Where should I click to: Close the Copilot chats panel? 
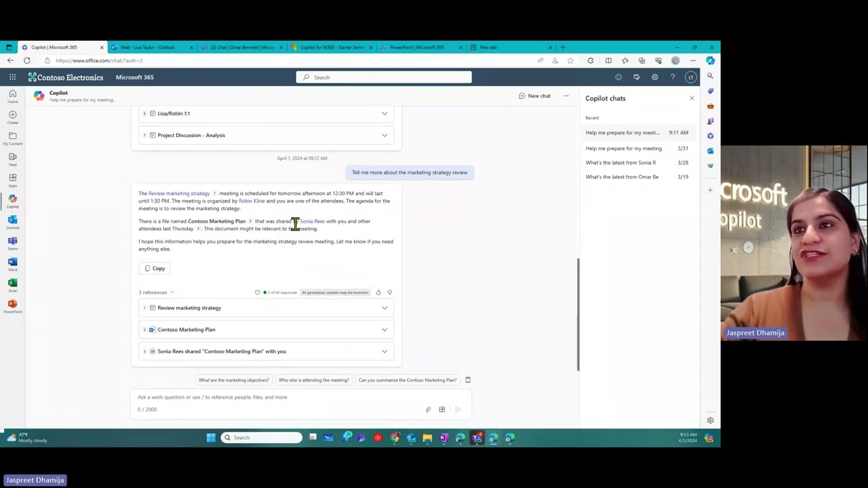click(x=692, y=98)
